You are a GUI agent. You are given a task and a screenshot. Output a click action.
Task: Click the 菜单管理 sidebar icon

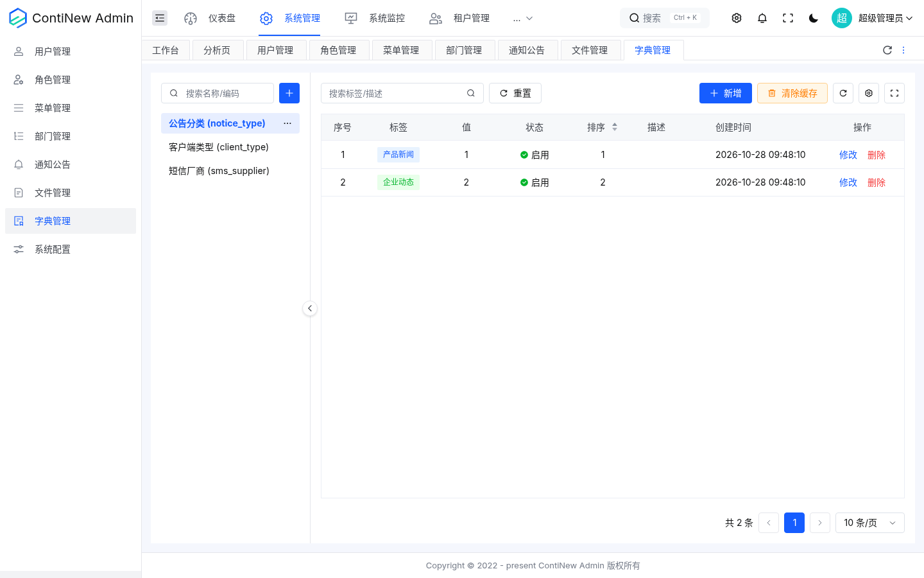point(19,108)
